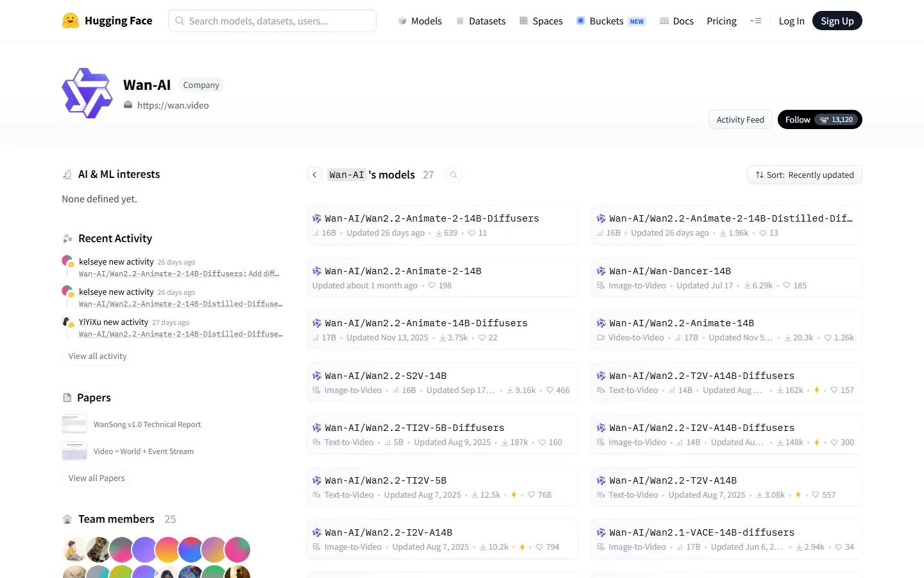Image resolution: width=924 pixels, height=578 pixels.
Task: Click the models count 27
Action: pyautogui.click(x=428, y=175)
